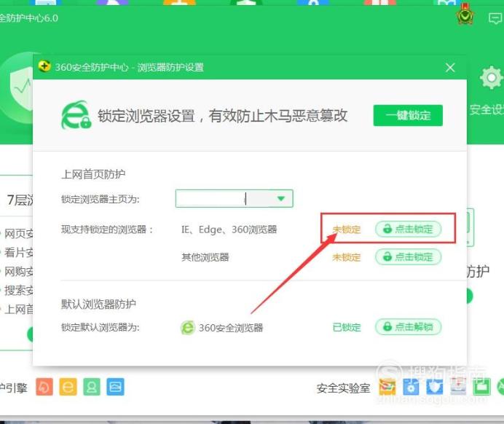Click the orange engine icon in bottom bar

tap(44, 387)
